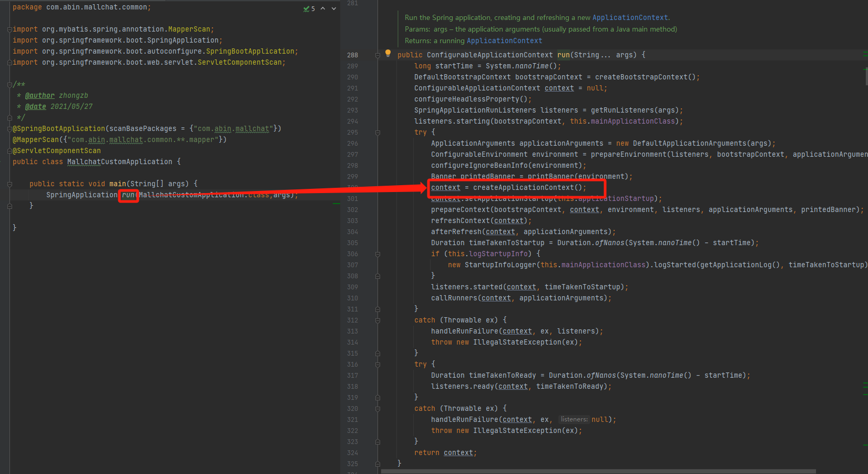Screen dimensions: 868x474
Task: Collapse the try block at line 295
Action: click(377, 133)
